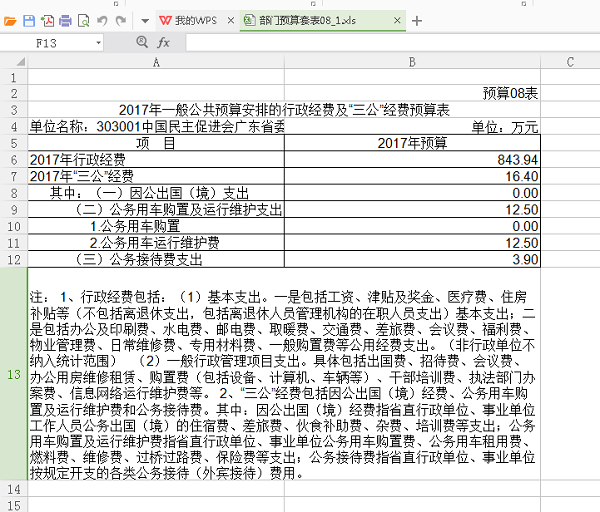Open print preview from the toolbar

[x=83, y=21]
